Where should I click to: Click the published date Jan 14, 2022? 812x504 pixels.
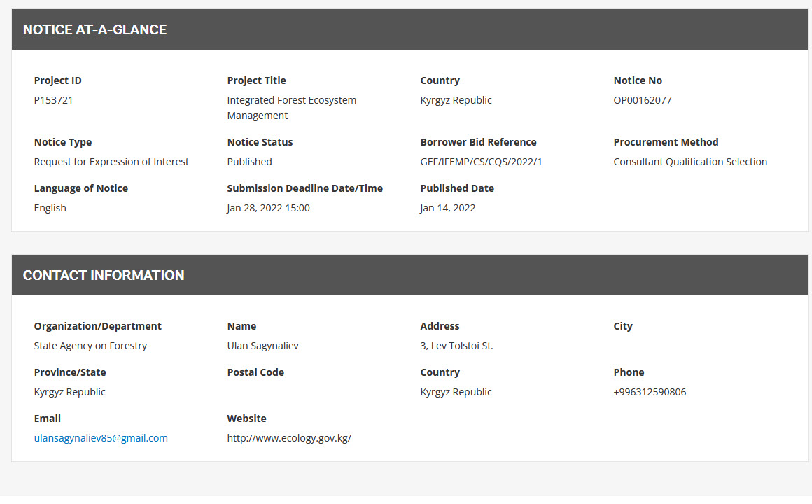click(x=447, y=208)
